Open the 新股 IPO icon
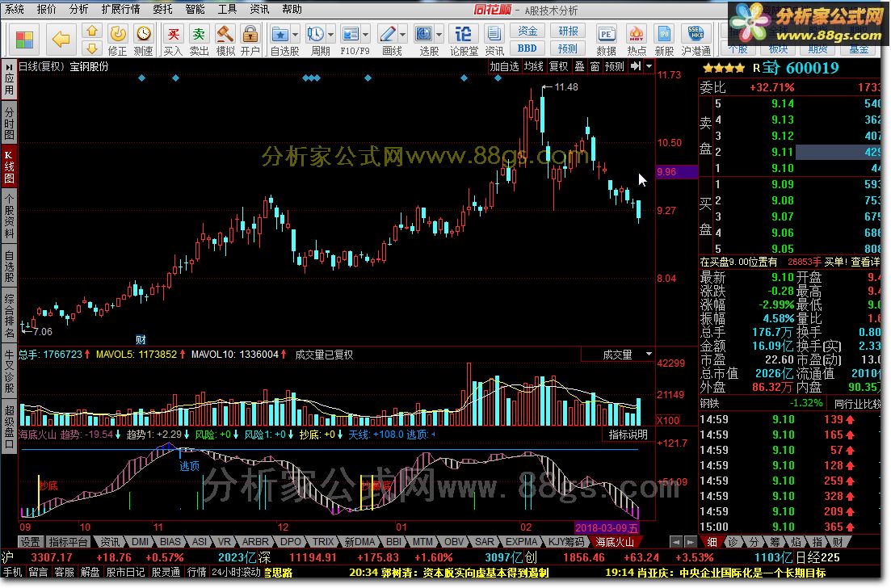This screenshot has width=891, height=588. click(664, 40)
